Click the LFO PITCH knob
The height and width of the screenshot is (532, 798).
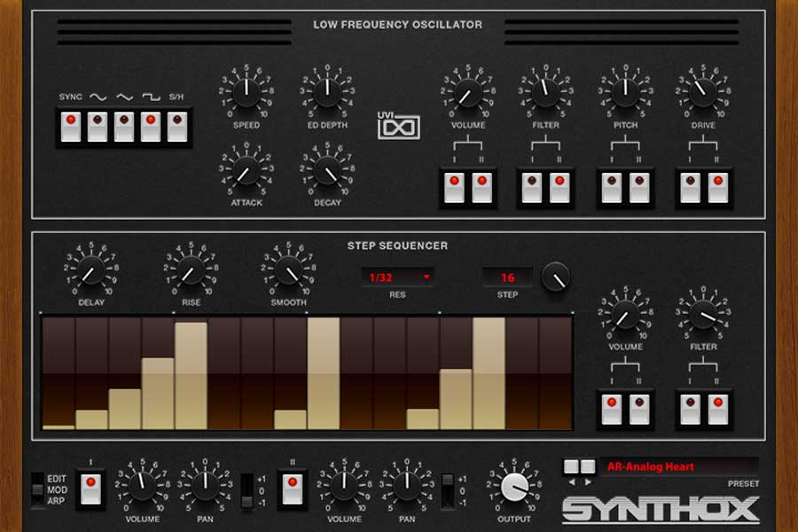click(x=625, y=92)
